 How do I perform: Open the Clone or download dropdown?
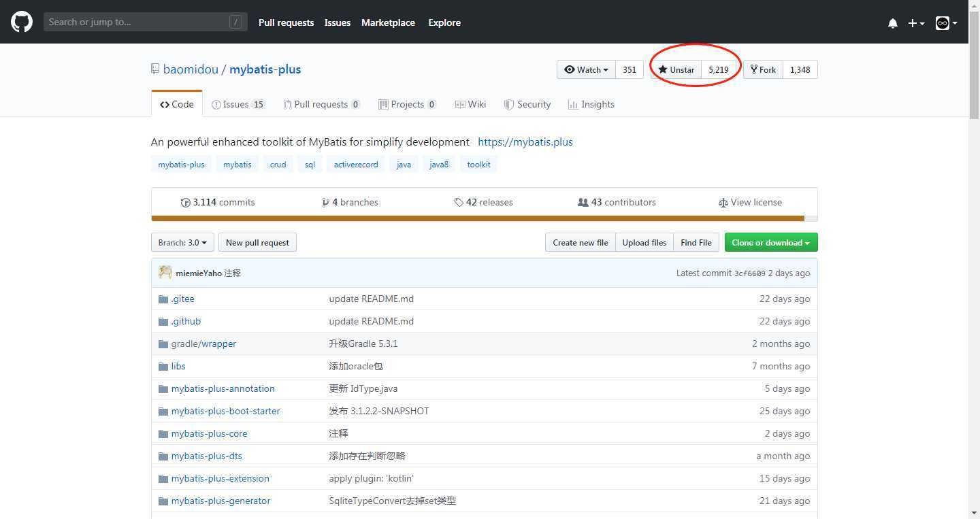point(771,243)
